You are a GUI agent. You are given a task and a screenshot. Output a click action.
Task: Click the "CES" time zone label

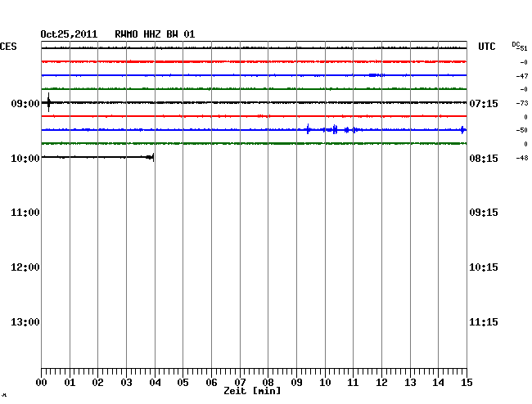[x=8, y=47]
